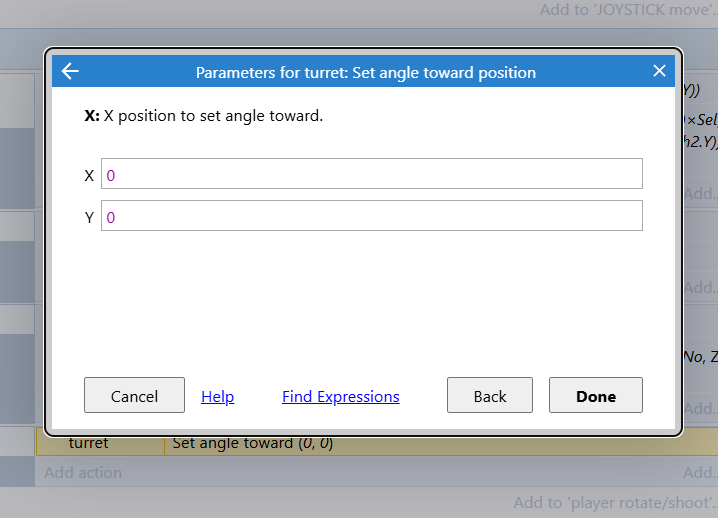Click the 'Add...' link level with the X input field
This screenshot has width=718, height=518.
[x=700, y=193]
